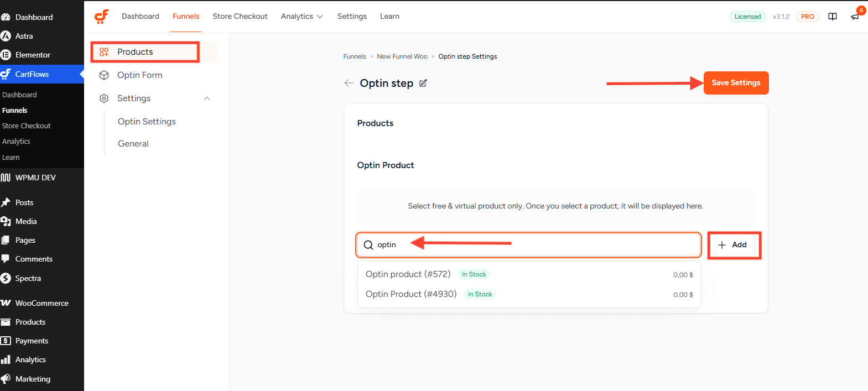Click the PRO badge

pos(808,17)
